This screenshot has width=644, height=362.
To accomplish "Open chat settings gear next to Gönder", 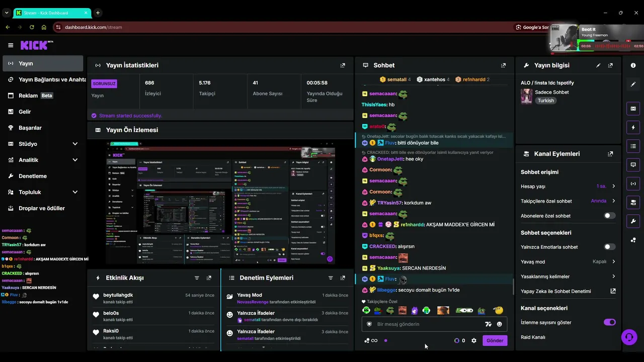I will tap(474, 340).
